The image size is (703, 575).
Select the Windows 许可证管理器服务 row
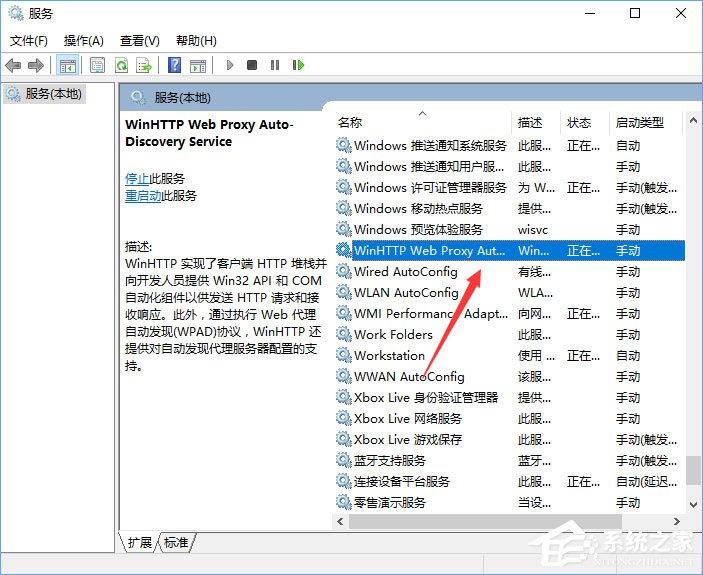coord(510,188)
